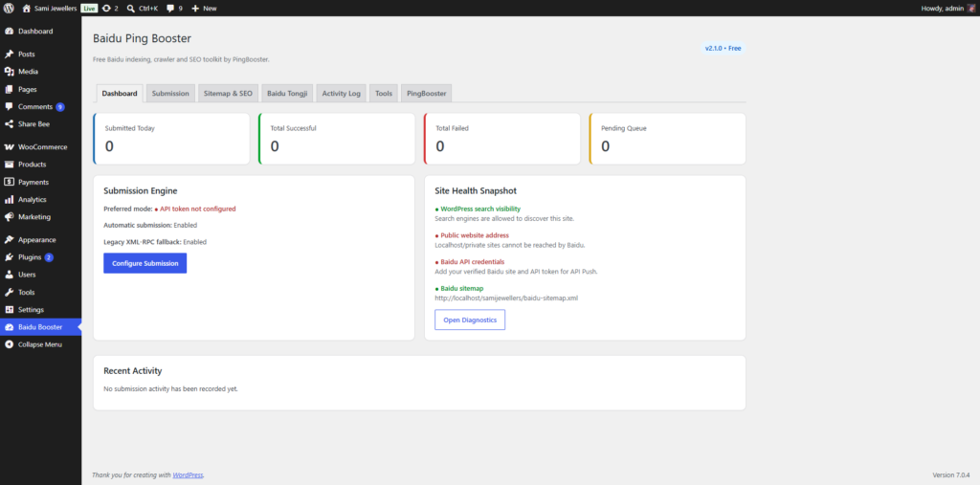The width and height of the screenshot is (980, 485).
Task: Click the Analytics bar chart icon
Action: tap(10, 200)
